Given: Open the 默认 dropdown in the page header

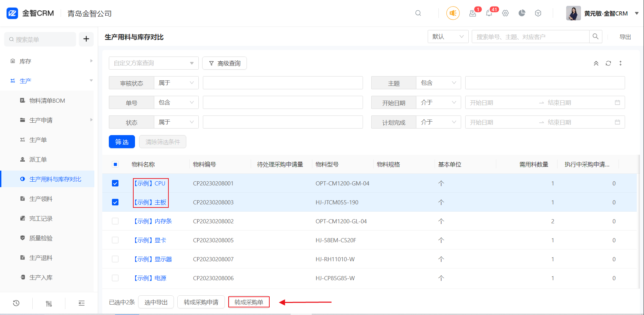Looking at the screenshot, I should (448, 37).
